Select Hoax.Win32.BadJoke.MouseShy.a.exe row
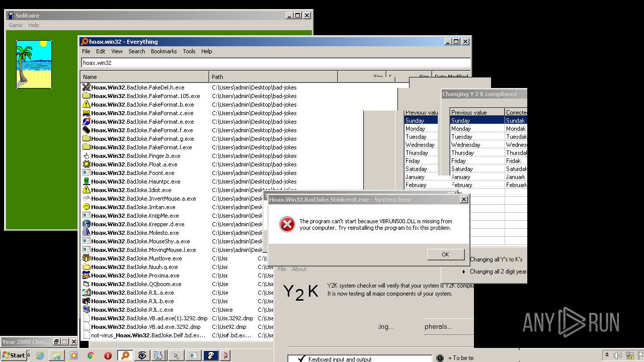This screenshot has width=644, height=362. tap(140, 241)
